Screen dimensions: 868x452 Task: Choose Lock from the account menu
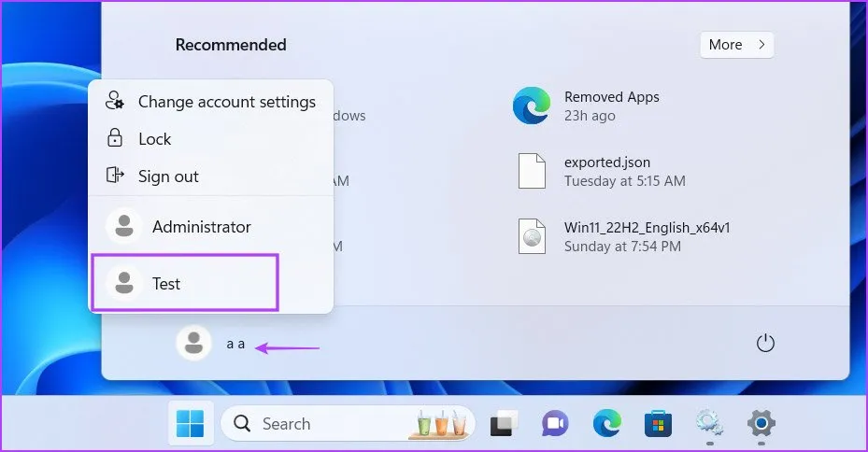(x=154, y=139)
